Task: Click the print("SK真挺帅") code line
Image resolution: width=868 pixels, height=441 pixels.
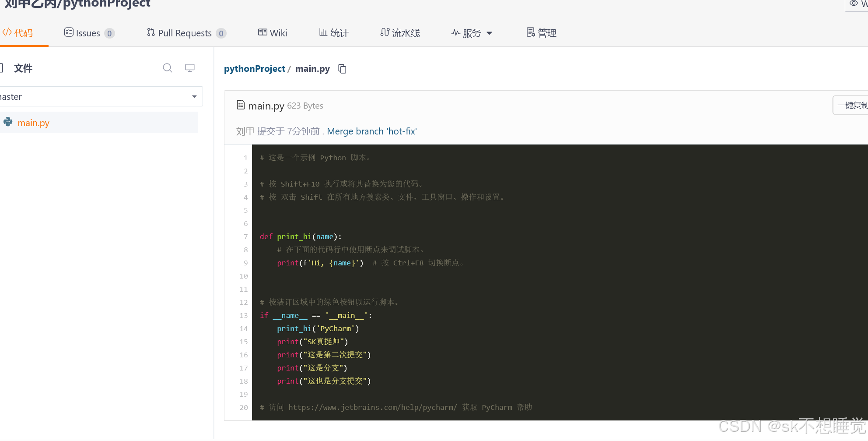Action: click(x=312, y=342)
